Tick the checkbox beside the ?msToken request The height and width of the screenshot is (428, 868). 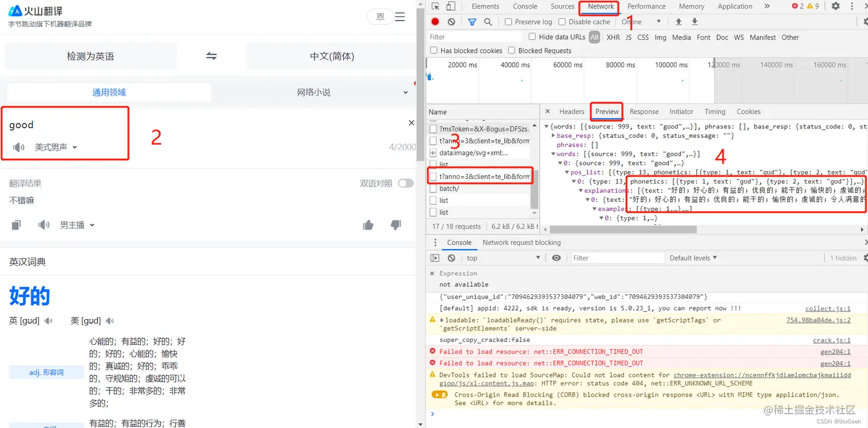point(434,129)
